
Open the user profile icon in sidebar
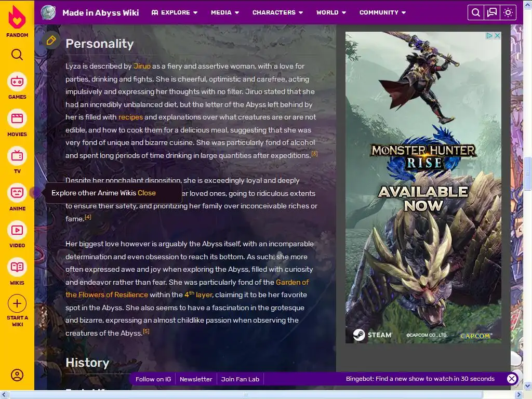17,375
